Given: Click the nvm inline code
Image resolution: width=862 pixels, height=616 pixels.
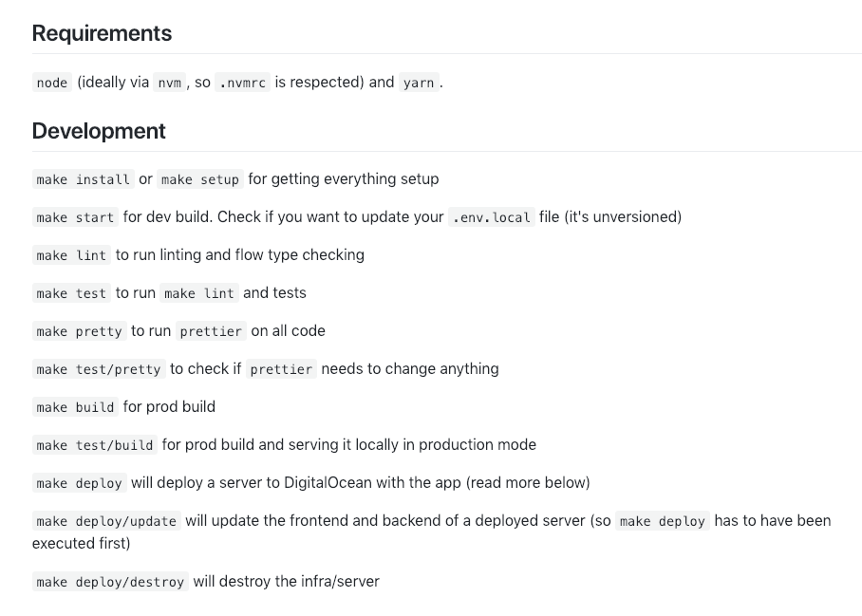Looking at the screenshot, I should [169, 83].
